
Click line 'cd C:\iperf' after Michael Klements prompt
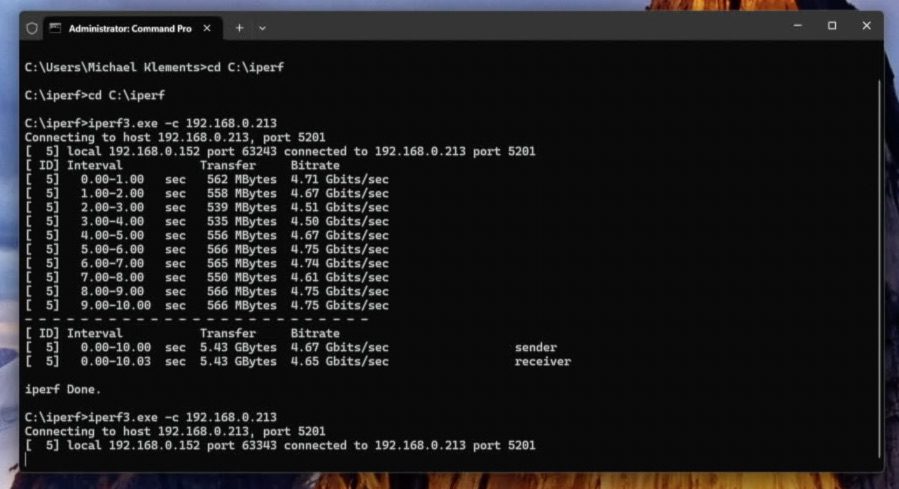[245, 67]
